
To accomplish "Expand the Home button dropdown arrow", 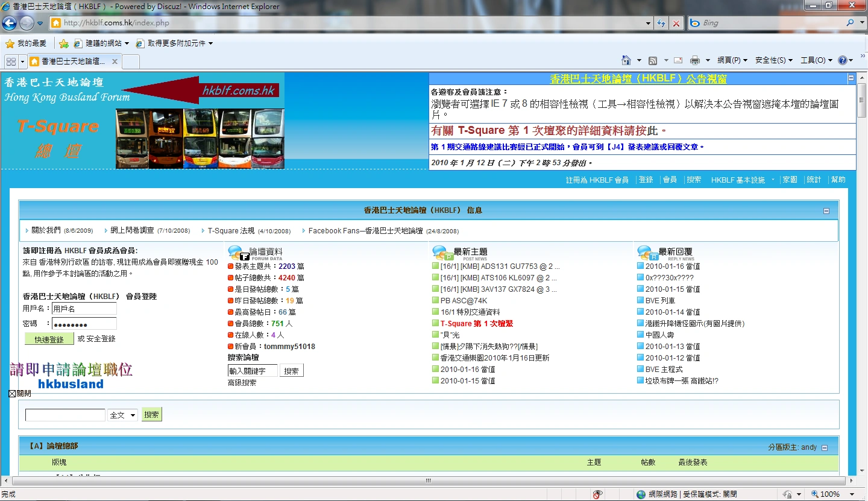I will click(x=638, y=60).
